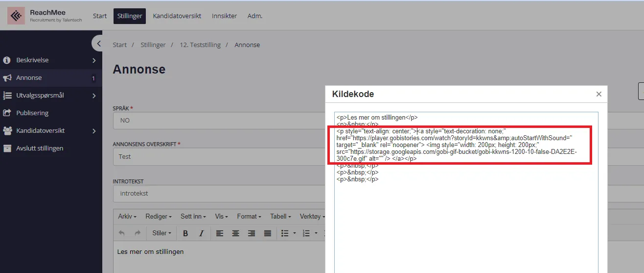This screenshot has height=273, width=644.
Task: Click the ReachMee logo icon
Action: 17,16
